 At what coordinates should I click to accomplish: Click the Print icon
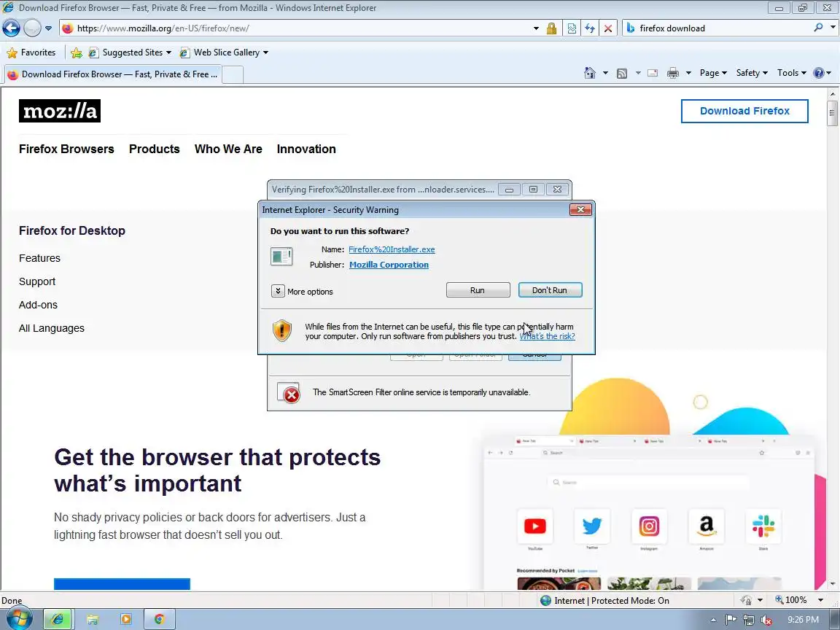[x=673, y=73]
